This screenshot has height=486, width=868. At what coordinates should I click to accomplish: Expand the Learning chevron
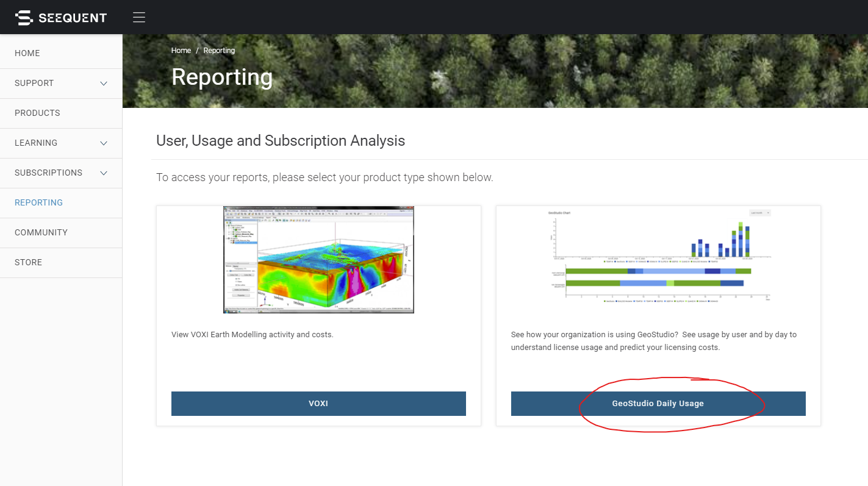(x=104, y=143)
